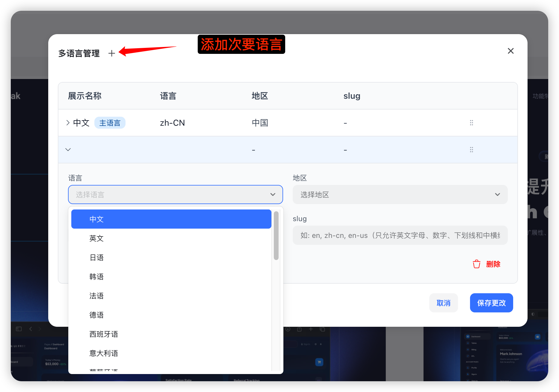
Task: Select 英文 from the language list
Action: point(171,238)
